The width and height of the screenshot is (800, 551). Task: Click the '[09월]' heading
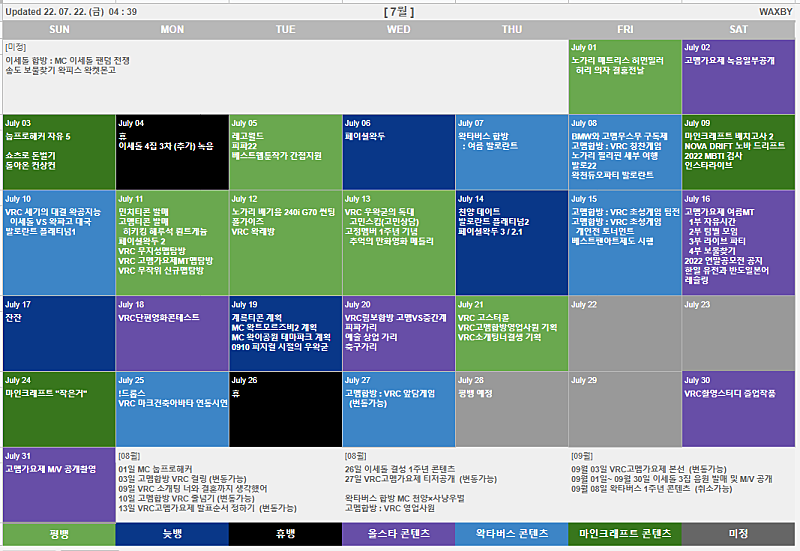point(582,456)
